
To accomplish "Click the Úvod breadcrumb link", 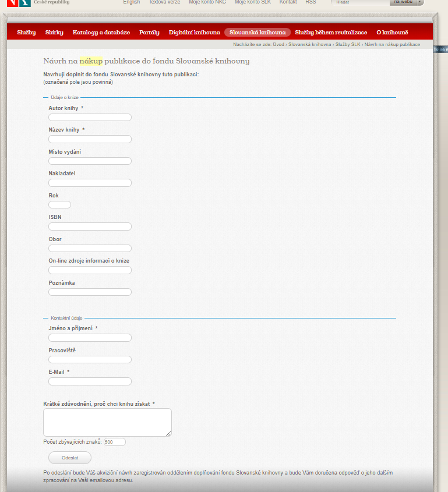I will click(278, 44).
